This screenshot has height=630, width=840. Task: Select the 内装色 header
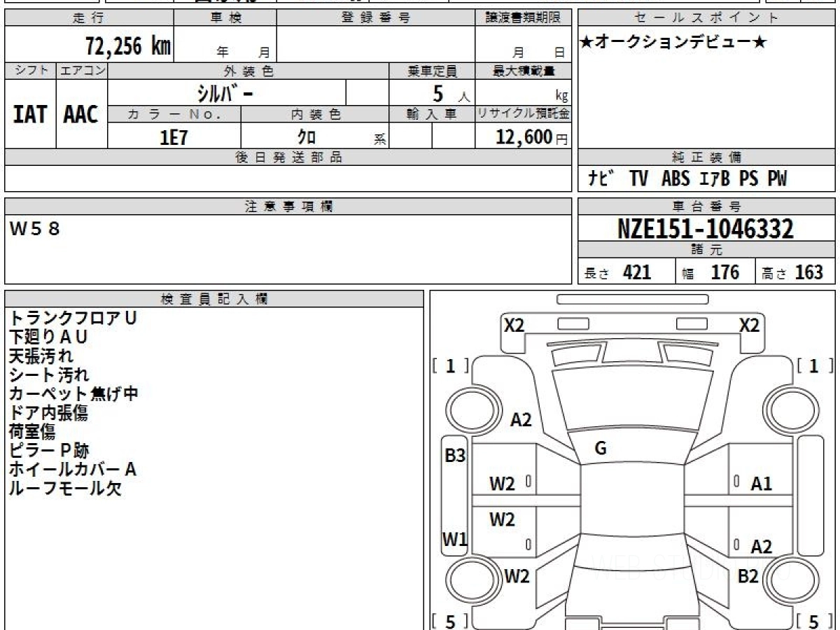(x=315, y=114)
